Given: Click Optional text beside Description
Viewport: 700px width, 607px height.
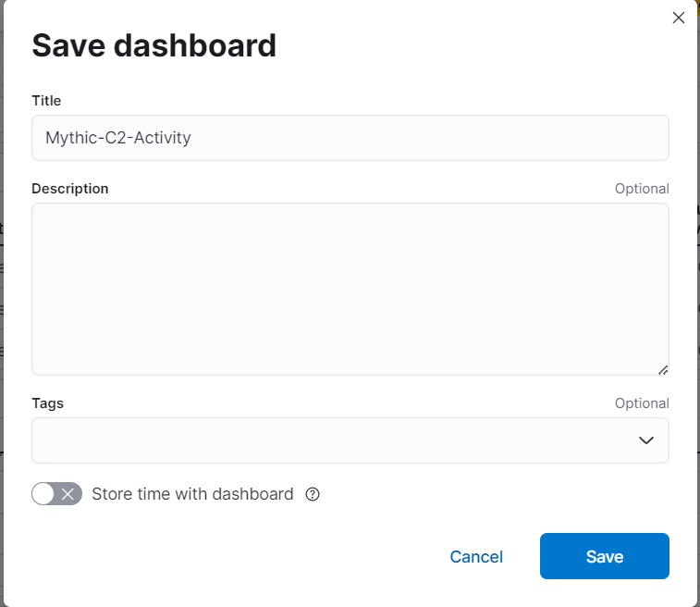Looking at the screenshot, I should coord(642,189).
